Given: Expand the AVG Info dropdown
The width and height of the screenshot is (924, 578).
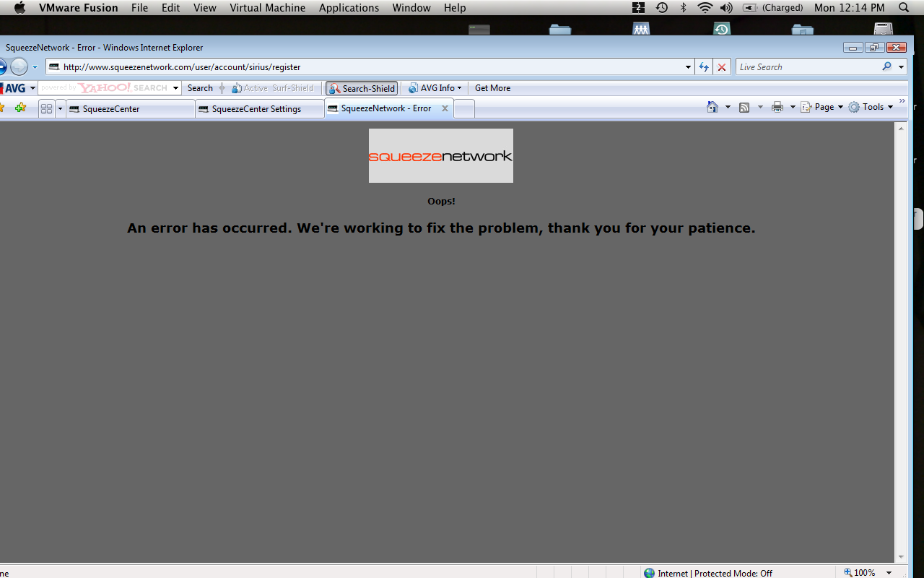Looking at the screenshot, I should point(435,88).
